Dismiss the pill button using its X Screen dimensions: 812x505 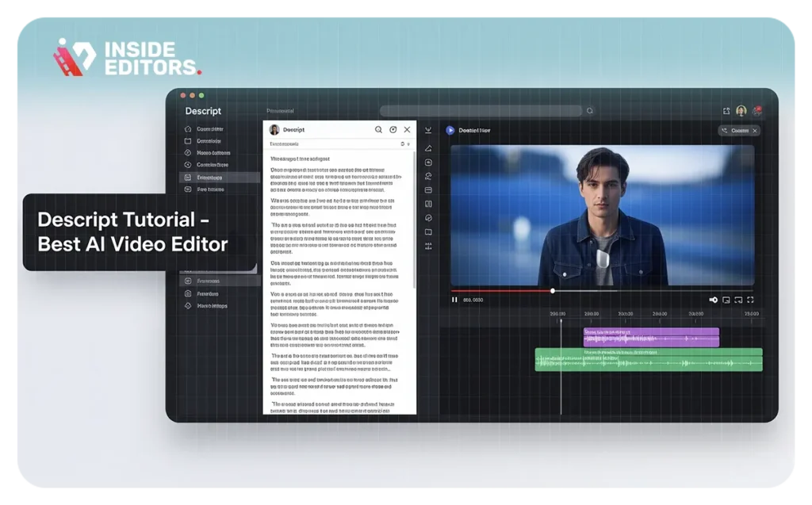pos(755,131)
